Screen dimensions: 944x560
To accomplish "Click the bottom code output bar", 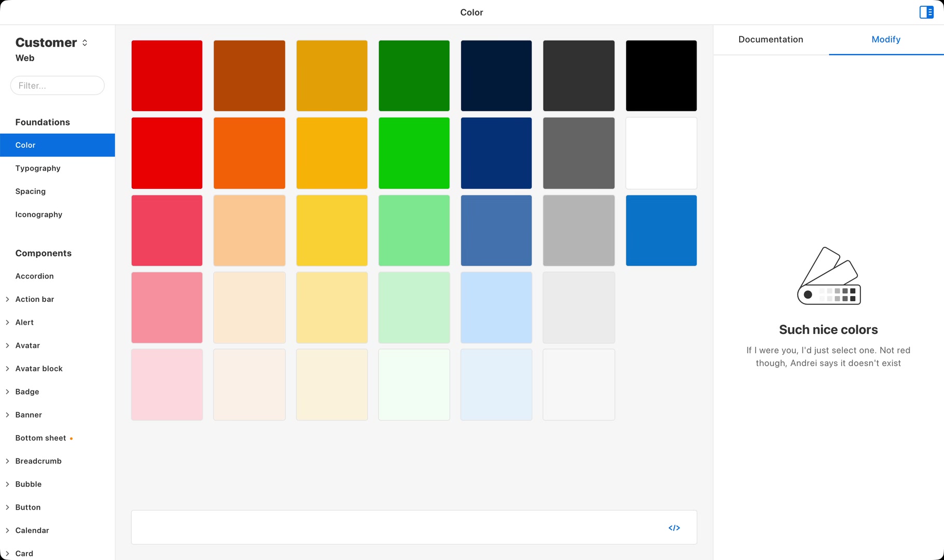I will pyautogui.click(x=414, y=527).
